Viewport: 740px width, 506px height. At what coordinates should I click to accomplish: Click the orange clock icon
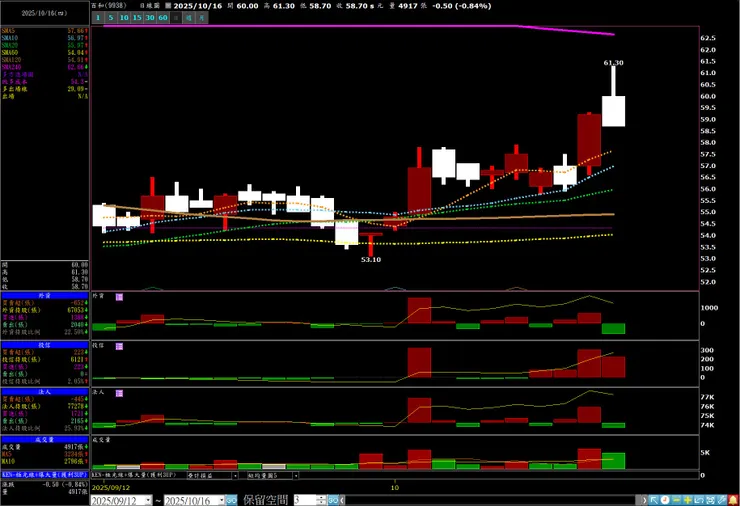point(665,500)
